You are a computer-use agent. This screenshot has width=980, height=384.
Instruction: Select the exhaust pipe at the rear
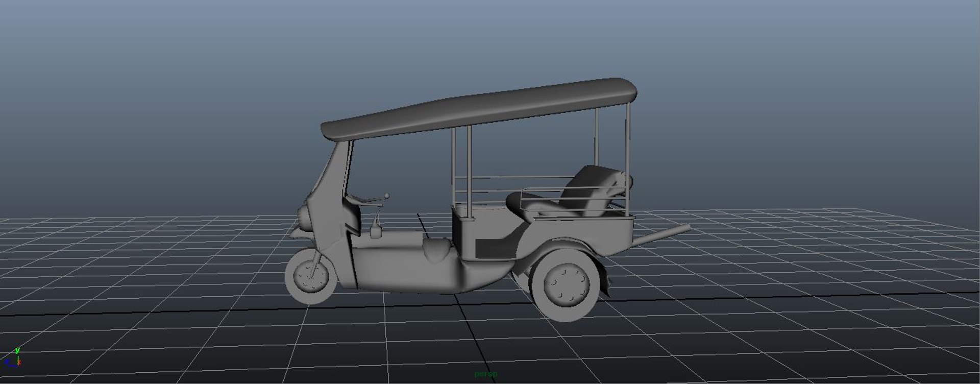(663, 235)
